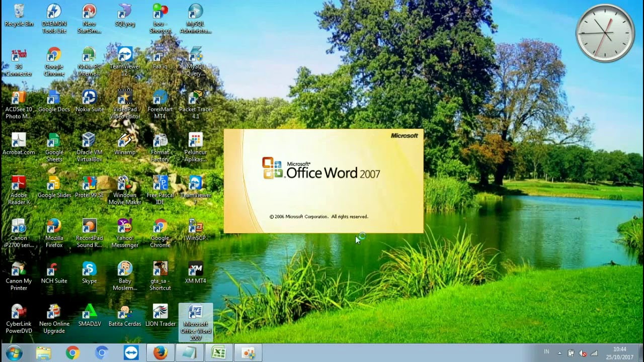
Task: Select the 3G Connecter icon
Action: pyautogui.click(x=19, y=62)
